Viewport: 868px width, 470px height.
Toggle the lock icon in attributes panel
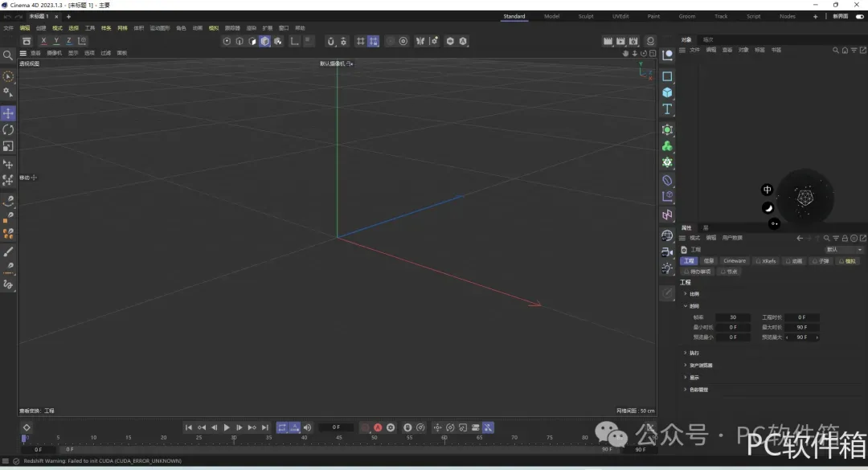tap(845, 238)
